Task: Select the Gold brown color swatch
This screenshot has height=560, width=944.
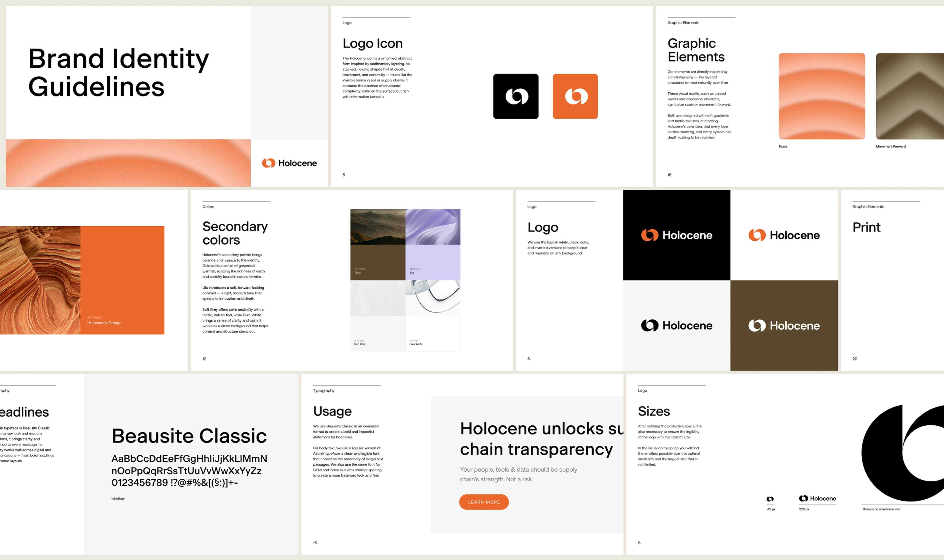Action: [x=378, y=262]
